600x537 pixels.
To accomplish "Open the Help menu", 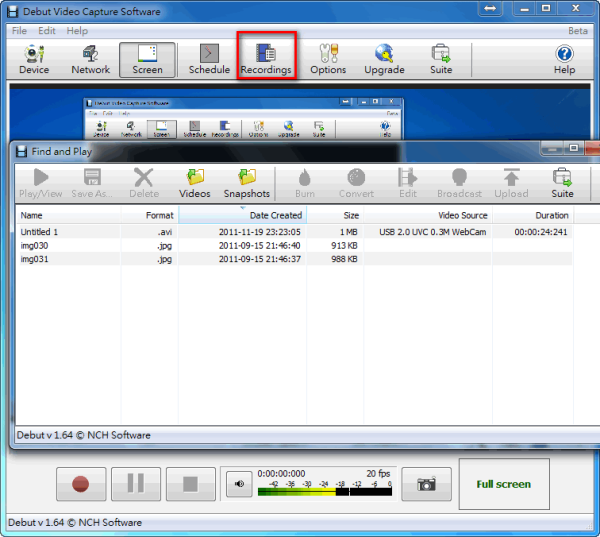I will coord(77,31).
